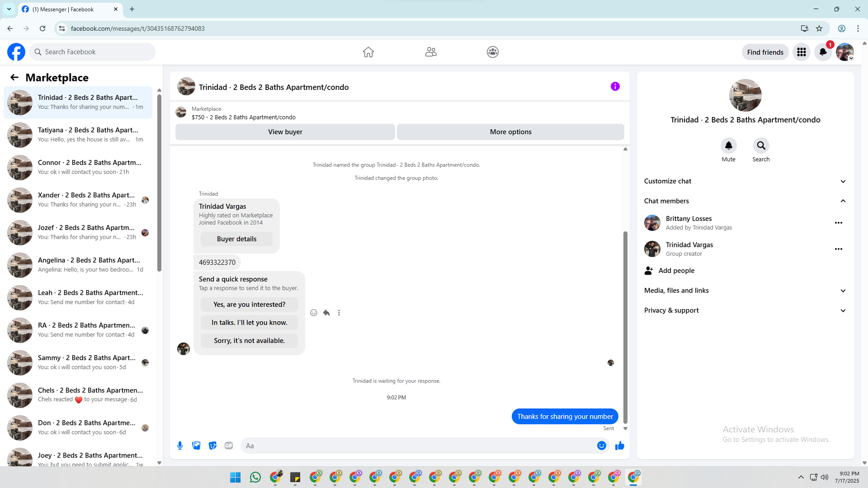Expand Media, files and links section
This screenshot has width=868, height=488.
pyautogui.click(x=745, y=291)
